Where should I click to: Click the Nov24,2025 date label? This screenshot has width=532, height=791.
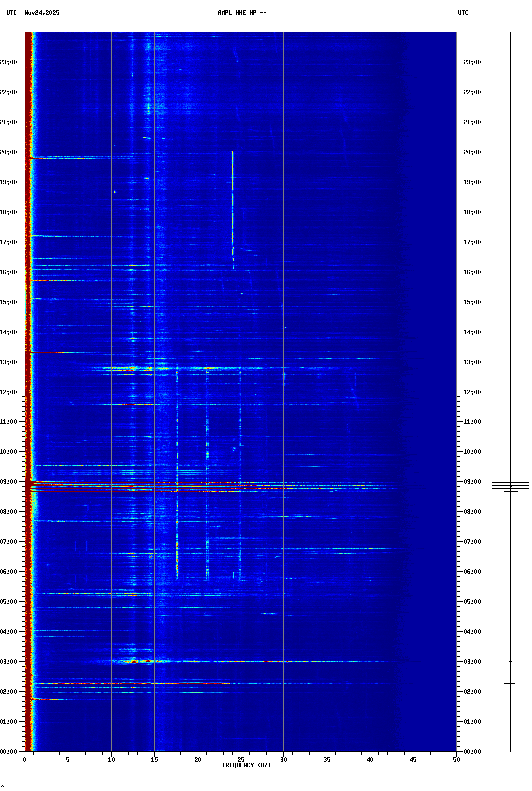(42, 13)
